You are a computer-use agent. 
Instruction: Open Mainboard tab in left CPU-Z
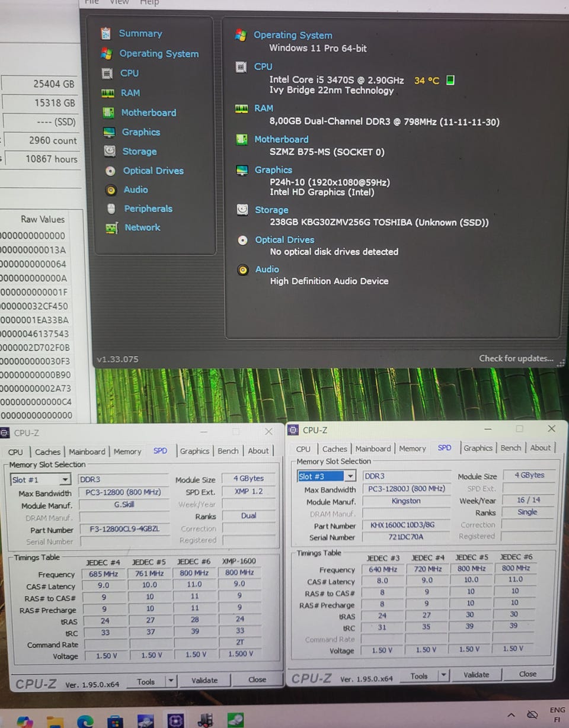(x=87, y=451)
